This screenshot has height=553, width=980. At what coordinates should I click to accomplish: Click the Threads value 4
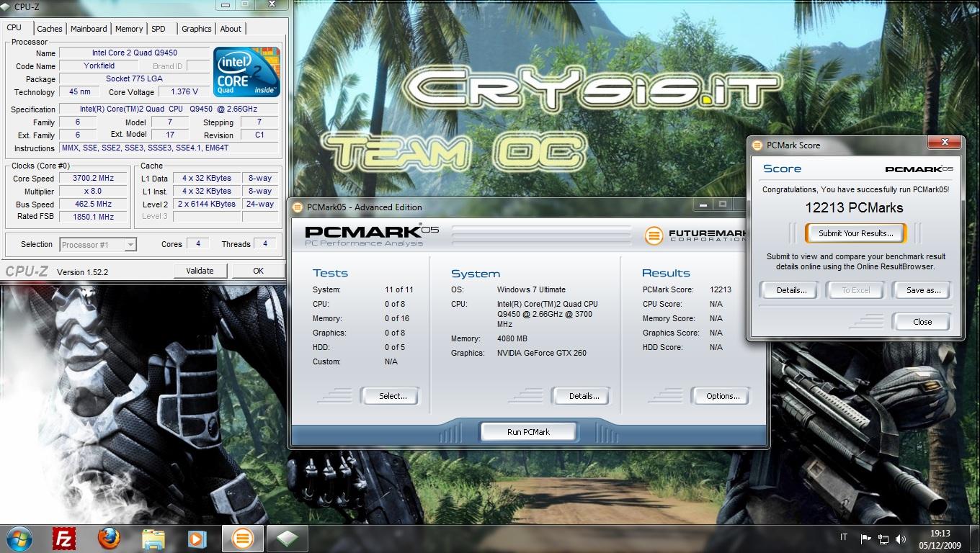coord(265,244)
